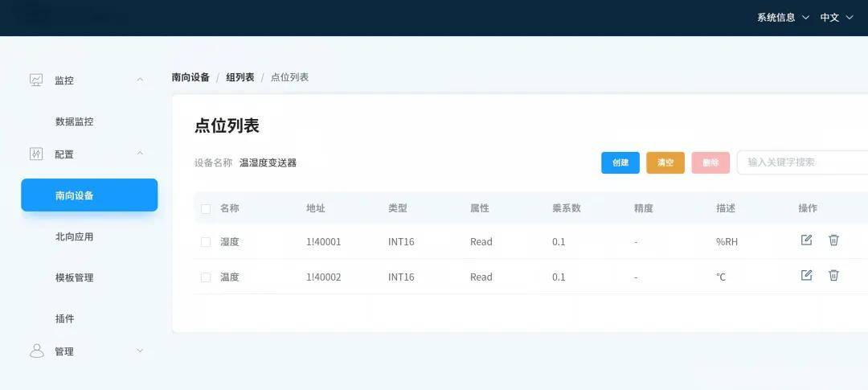
Task: Click the 乘系数 column header
Action: point(567,208)
